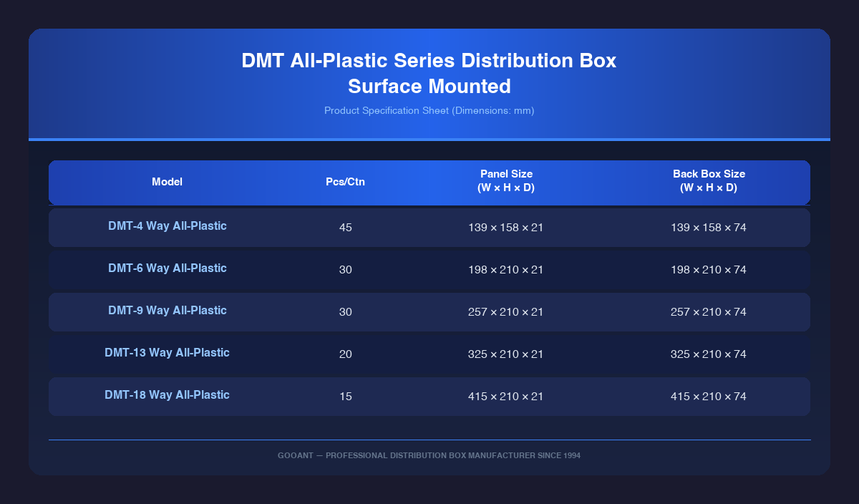The image size is (859, 504).
Task: Click panel size 257 × 210 × 21
Action: 506,312
